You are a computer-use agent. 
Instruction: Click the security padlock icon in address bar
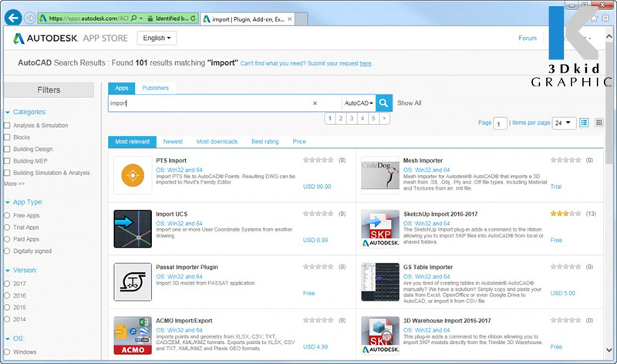150,18
